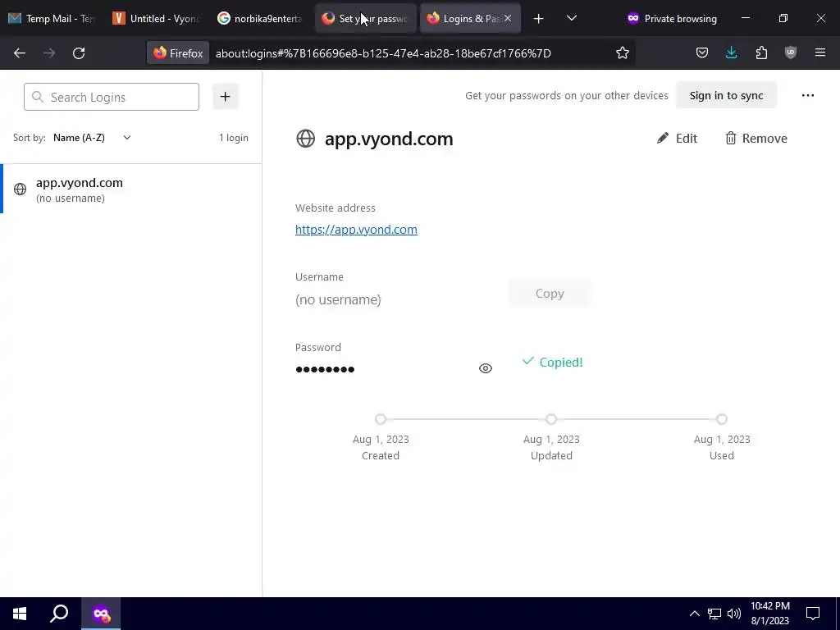
Task: Go back with the browser back arrow
Action: click(20, 53)
